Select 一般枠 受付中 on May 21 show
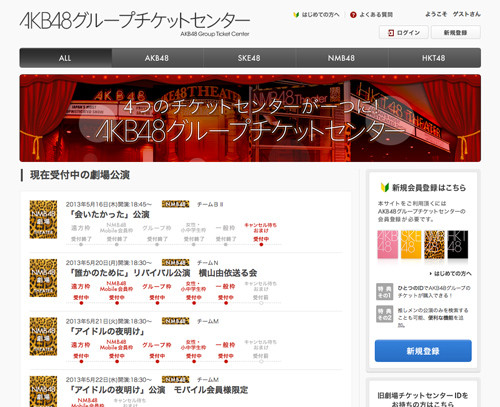 click(226, 351)
